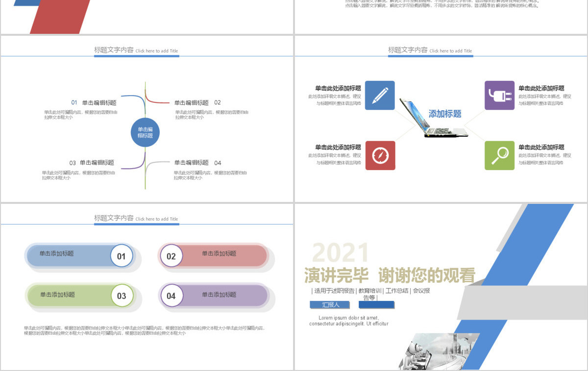Select branch heading 02 单击编辑标题
The image size is (588, 371).
[x=197, y=103]
